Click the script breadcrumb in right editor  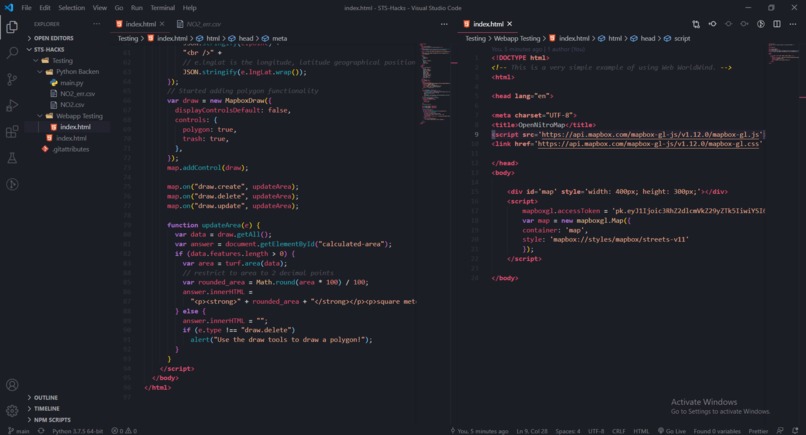coord(677,38)
